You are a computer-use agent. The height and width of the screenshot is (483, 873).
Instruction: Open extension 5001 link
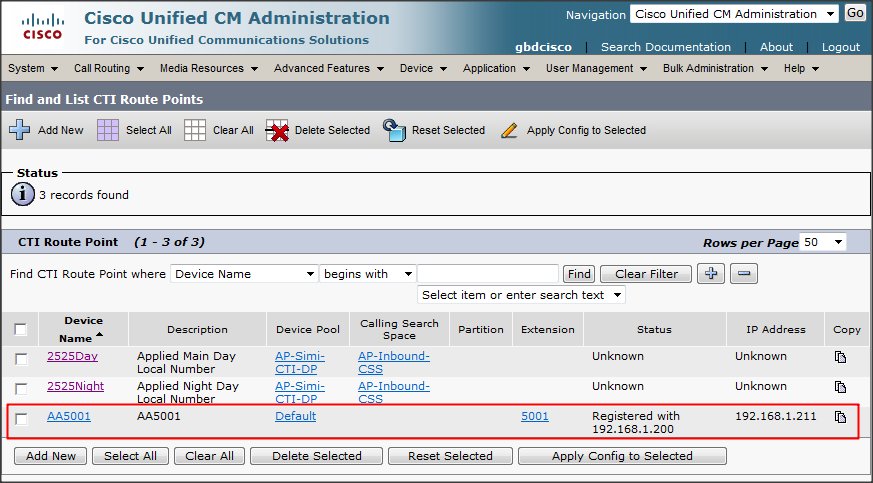click(x=534, y=416)
